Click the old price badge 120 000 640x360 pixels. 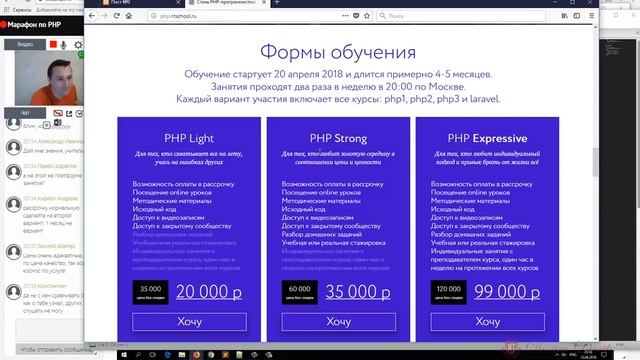449,292
